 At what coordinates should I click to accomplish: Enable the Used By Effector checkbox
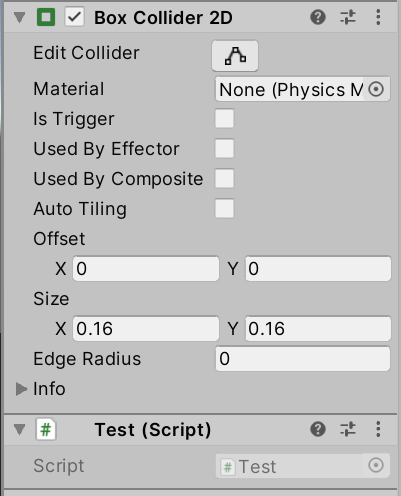click(x=224, y=149)
